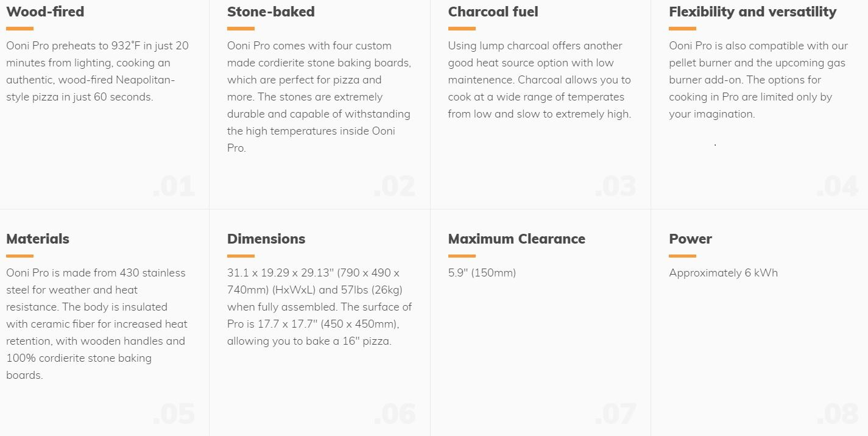Image resolution: width=868 pixels, height=436 pixels.
Task: Click the Approximately 6 kWh text
Action: [x=723, y=273]
